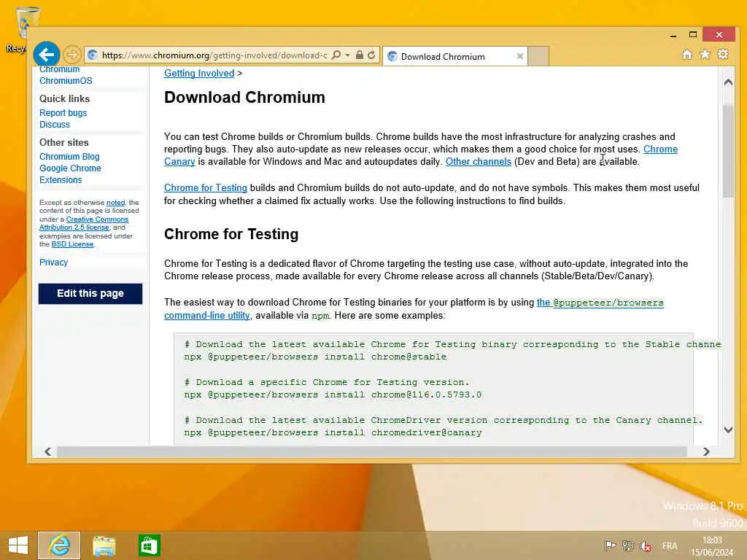This screenshot has height=560, width=747.
Task: Open the Report bugs quick link
Action: pyautogui.click(x=63, y=113)
